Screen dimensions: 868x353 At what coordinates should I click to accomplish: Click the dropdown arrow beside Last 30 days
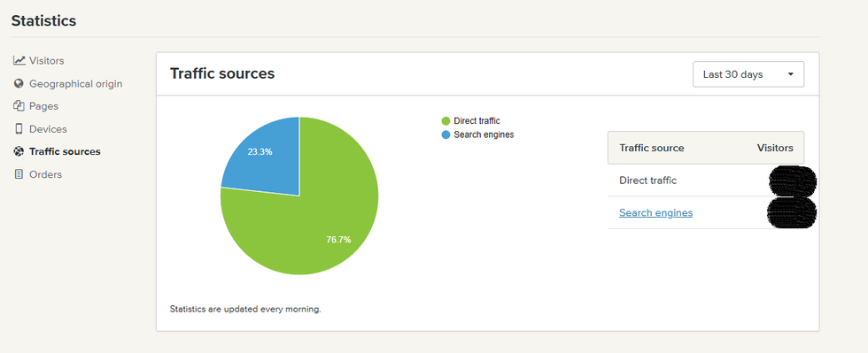point(790,74)
